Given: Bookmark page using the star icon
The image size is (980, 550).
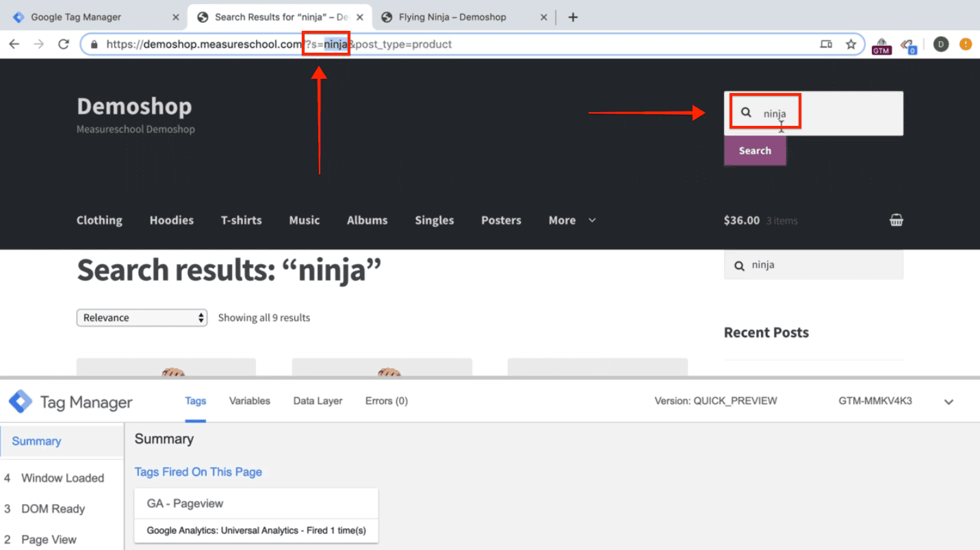Looking at the screenshot, I should (x=851, y=44).
